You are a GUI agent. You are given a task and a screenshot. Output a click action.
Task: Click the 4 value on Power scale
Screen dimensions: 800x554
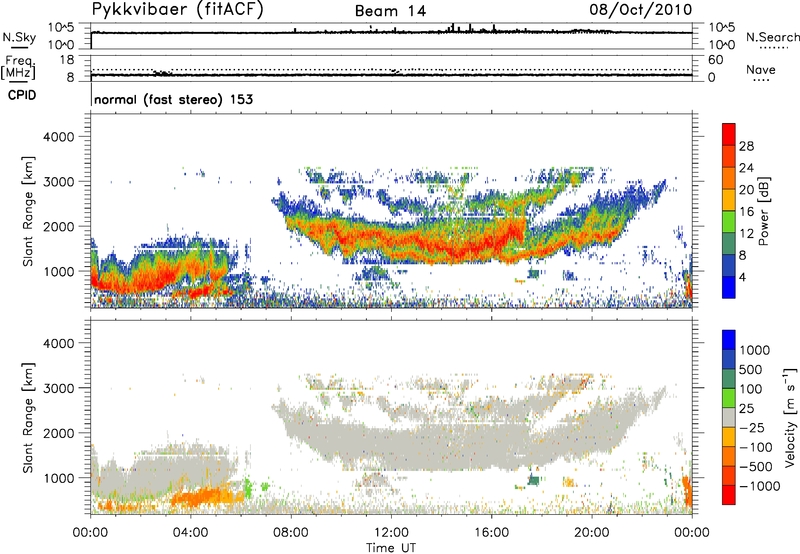[742, 278]
